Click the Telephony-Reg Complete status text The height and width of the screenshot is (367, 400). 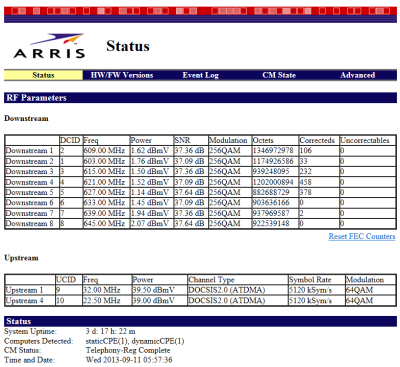(128, 350)
